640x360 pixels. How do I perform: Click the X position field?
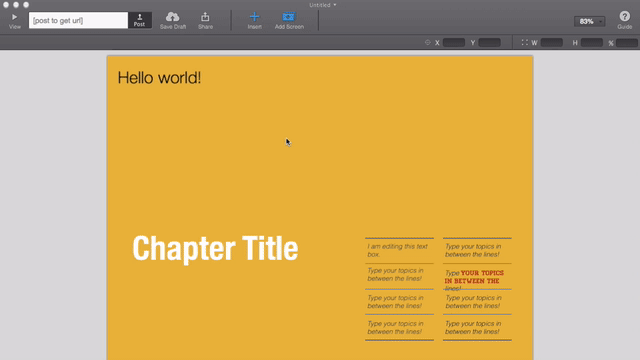tap(454, 42)
